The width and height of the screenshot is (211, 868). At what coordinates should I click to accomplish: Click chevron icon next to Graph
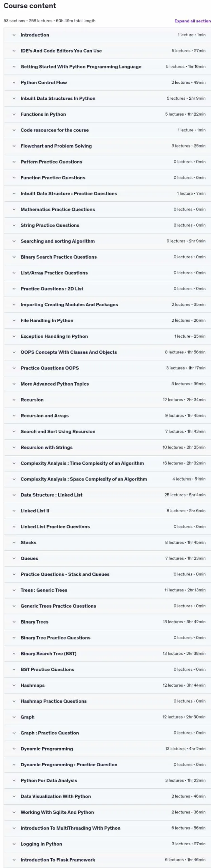point(14,717)
